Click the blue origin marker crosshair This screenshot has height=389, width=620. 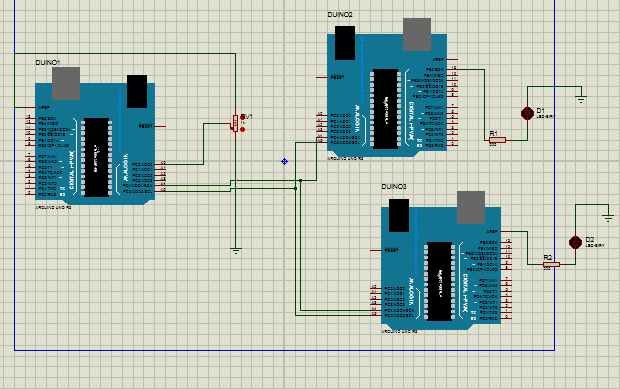(284, 161)
